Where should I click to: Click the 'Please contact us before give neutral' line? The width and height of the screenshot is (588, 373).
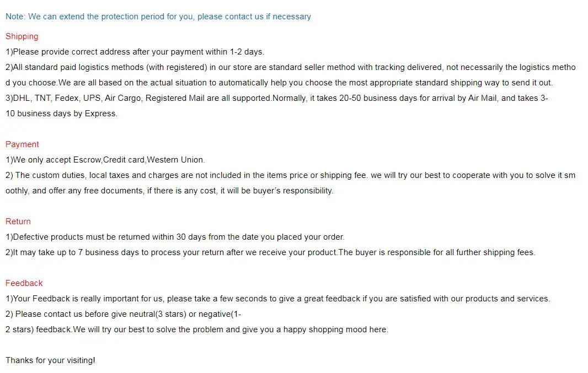(x=124, y=314)
